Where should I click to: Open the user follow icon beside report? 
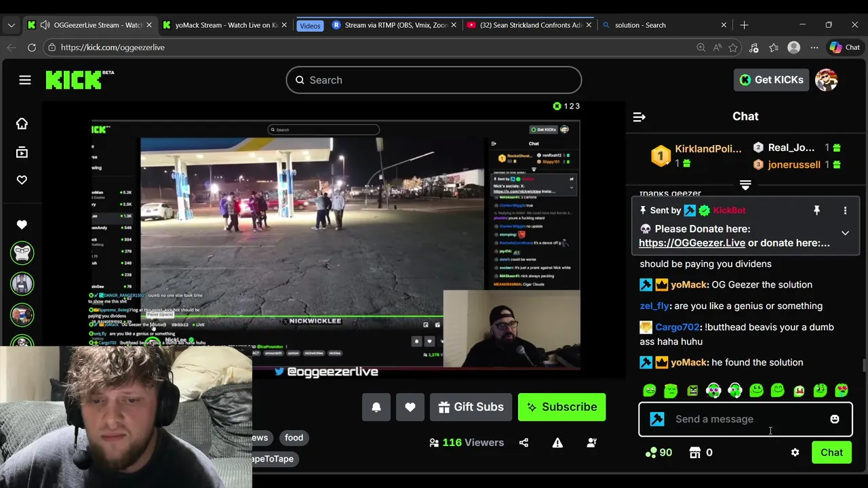[591, 443]
